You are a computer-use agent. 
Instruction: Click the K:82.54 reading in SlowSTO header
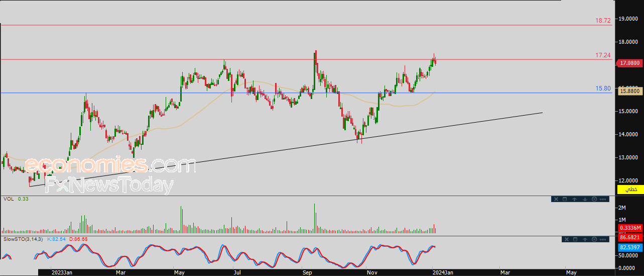57,239
